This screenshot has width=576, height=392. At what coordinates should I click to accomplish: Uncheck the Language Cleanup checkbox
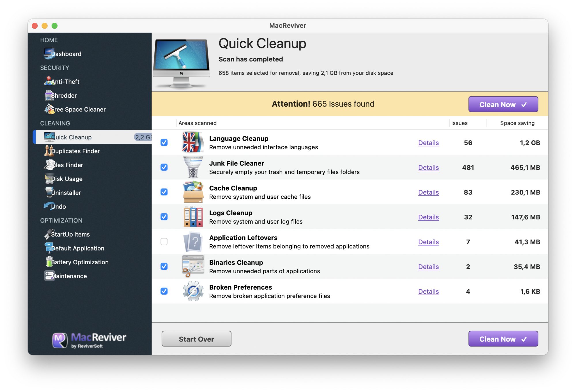pos(164,142)
